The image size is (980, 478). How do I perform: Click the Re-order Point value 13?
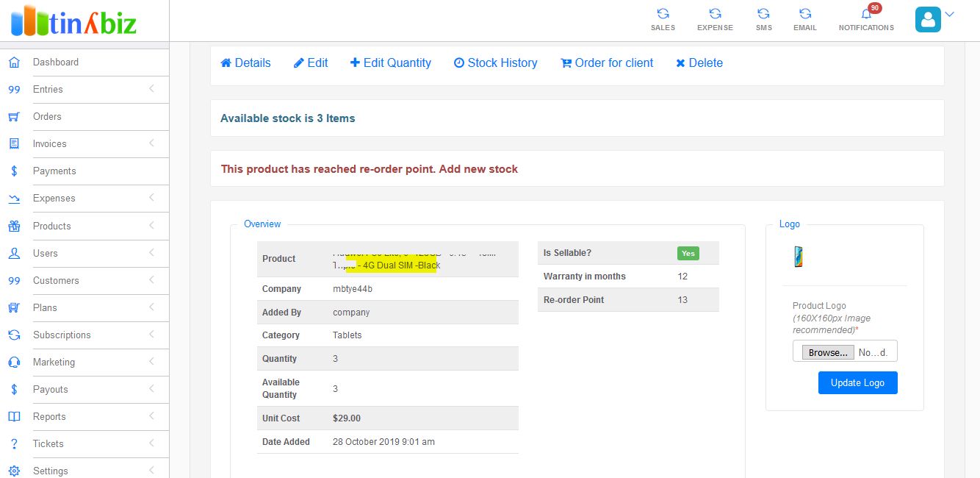click(x=682, y=300)
